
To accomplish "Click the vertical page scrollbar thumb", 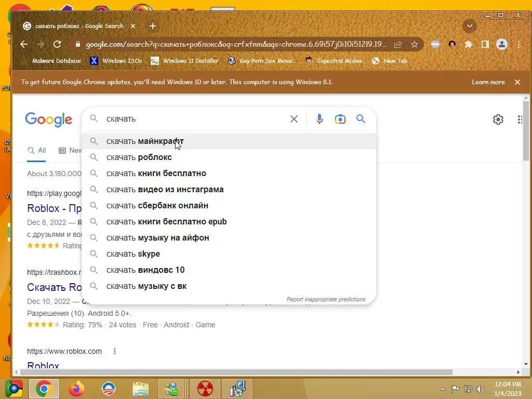I will 526,130.
